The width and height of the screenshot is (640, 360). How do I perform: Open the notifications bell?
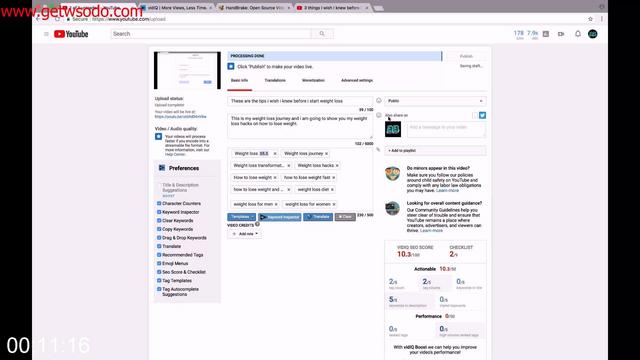(x=578, y=34)
